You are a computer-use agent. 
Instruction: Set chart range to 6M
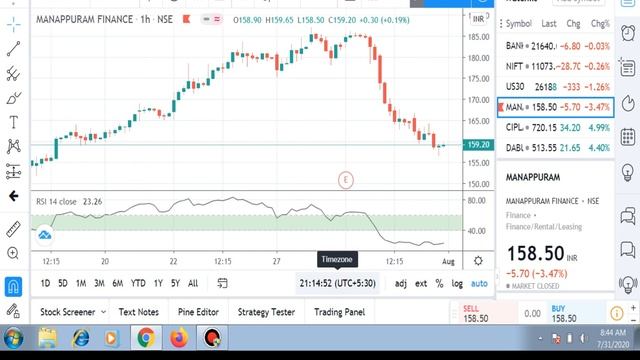click(118, 283)
